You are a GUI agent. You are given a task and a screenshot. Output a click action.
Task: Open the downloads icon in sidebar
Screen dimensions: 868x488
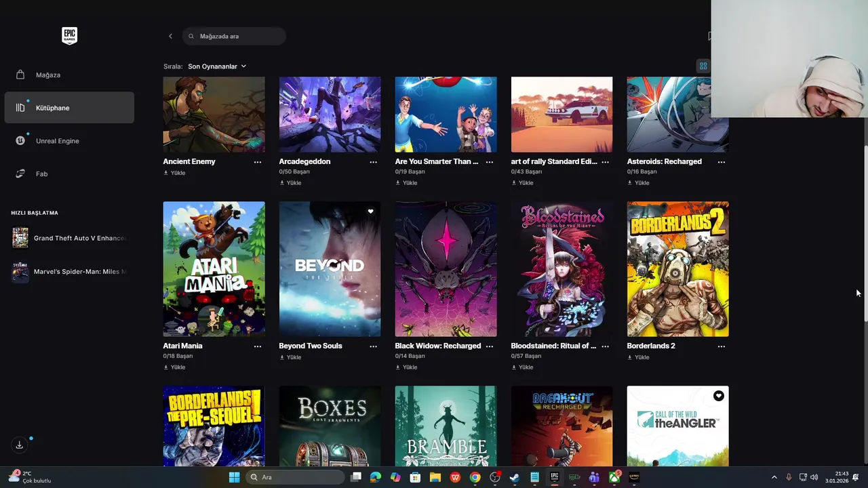coord(19,445)
